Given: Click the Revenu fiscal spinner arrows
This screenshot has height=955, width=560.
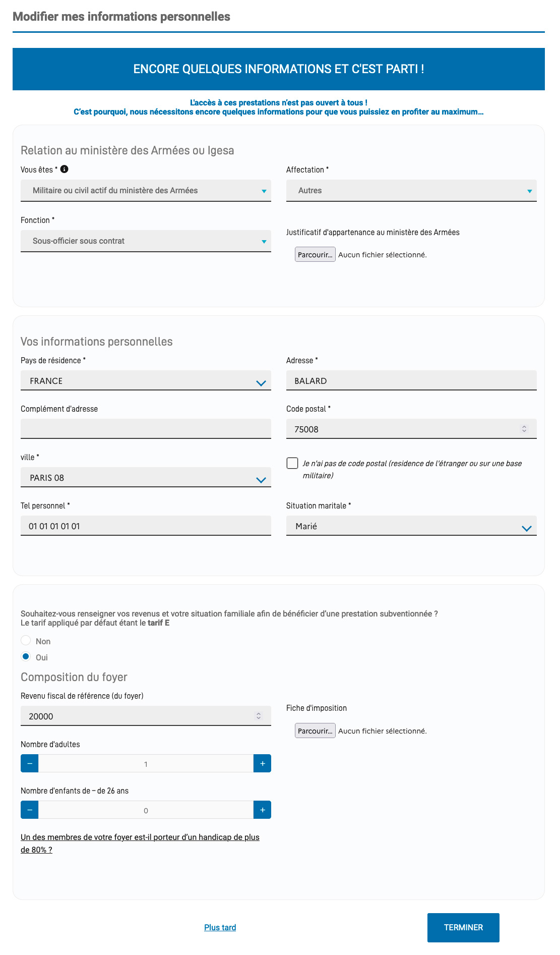Looking at the screenshot, I should [259, 716].
